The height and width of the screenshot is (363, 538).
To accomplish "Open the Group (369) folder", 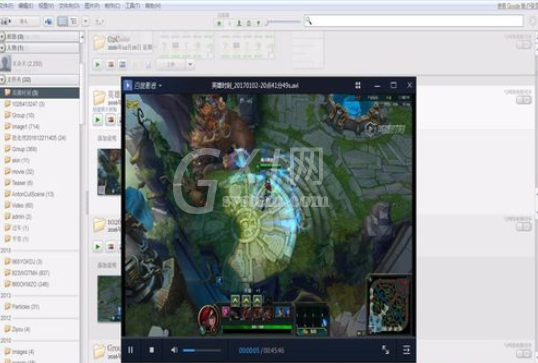I will 21,149.
